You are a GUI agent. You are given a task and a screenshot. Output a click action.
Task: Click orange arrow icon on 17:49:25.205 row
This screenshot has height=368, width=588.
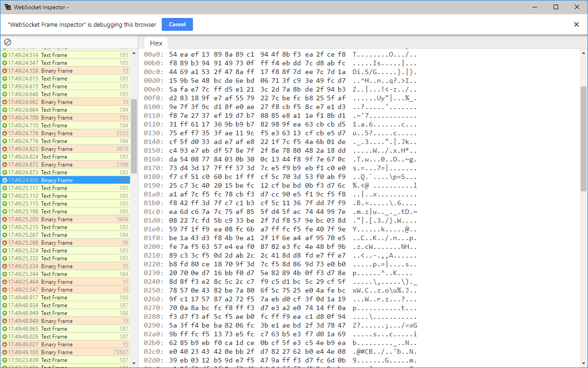5,219
